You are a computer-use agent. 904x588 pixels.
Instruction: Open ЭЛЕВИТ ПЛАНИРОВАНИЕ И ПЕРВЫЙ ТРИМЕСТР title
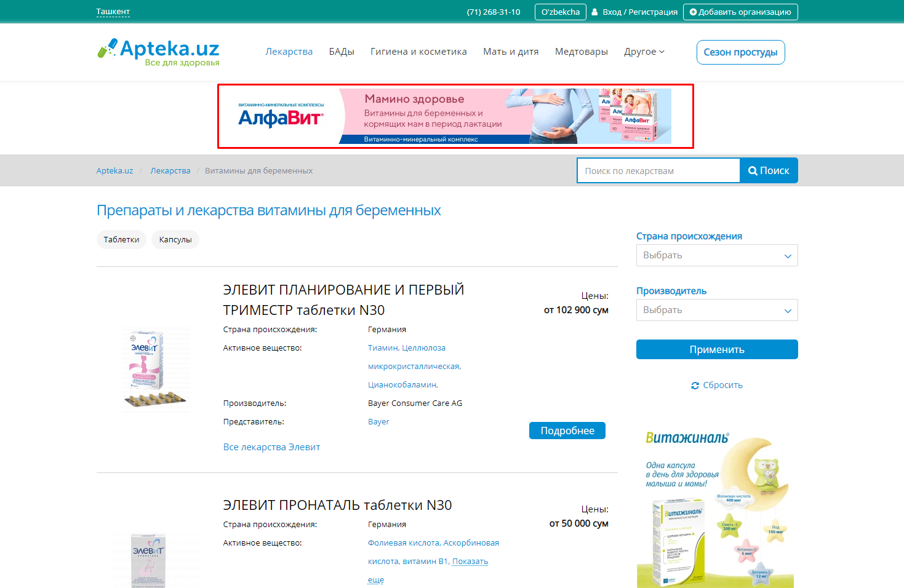(343, 300)
